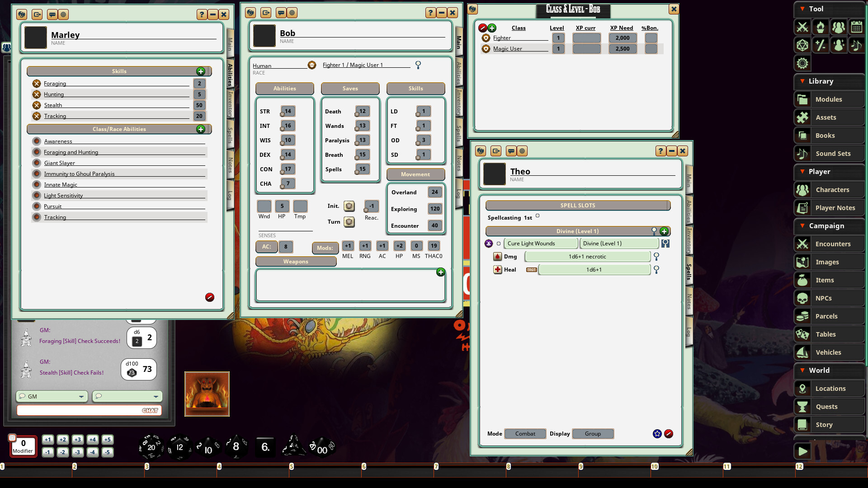This screenshot has height=488, width=868.
Task: Open the Modifiers plus/minus tool icon
Action: pos(821,45)
